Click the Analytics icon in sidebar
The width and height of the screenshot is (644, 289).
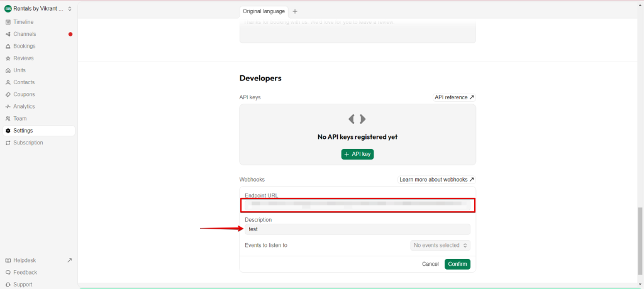tap(8, 107)
